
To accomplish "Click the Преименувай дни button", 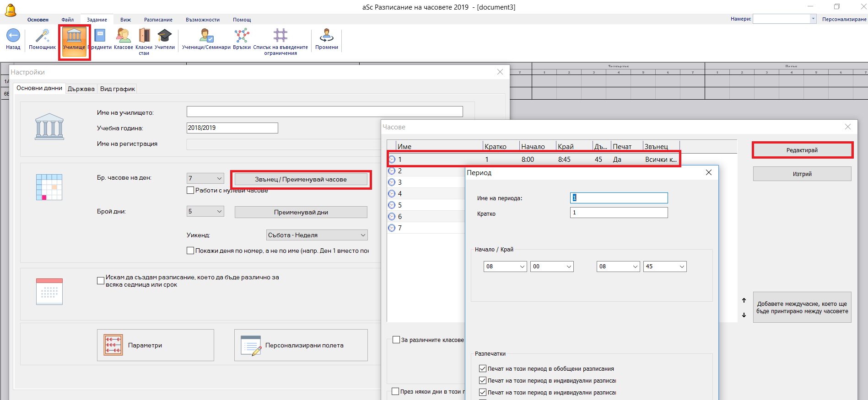I will pos(301,212).
